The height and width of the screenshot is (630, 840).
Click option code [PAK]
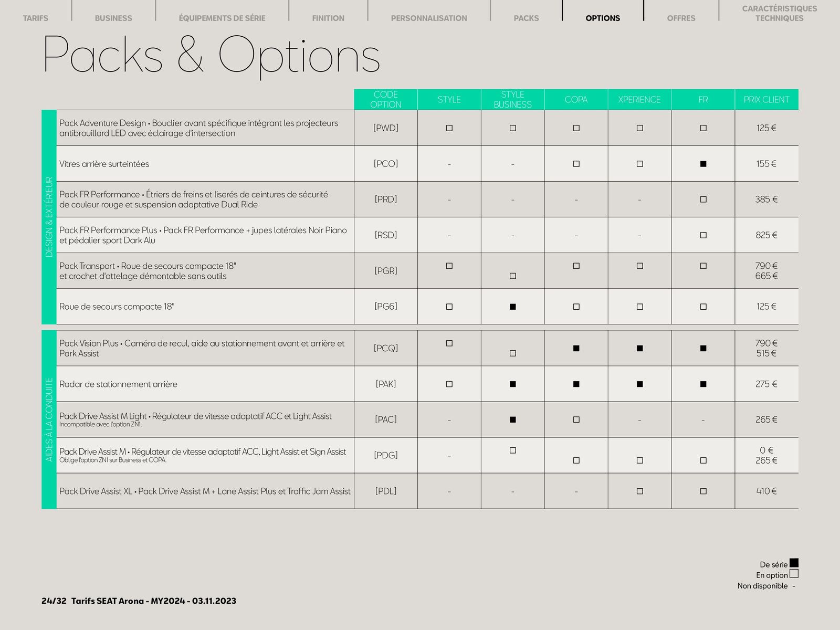click(386, 384)
